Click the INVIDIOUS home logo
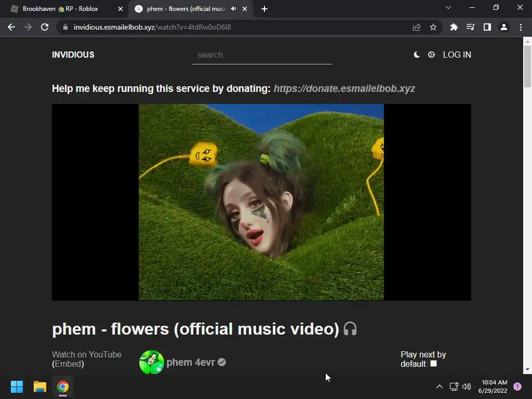This screenshot has height=399, width=532. point(73,55)
